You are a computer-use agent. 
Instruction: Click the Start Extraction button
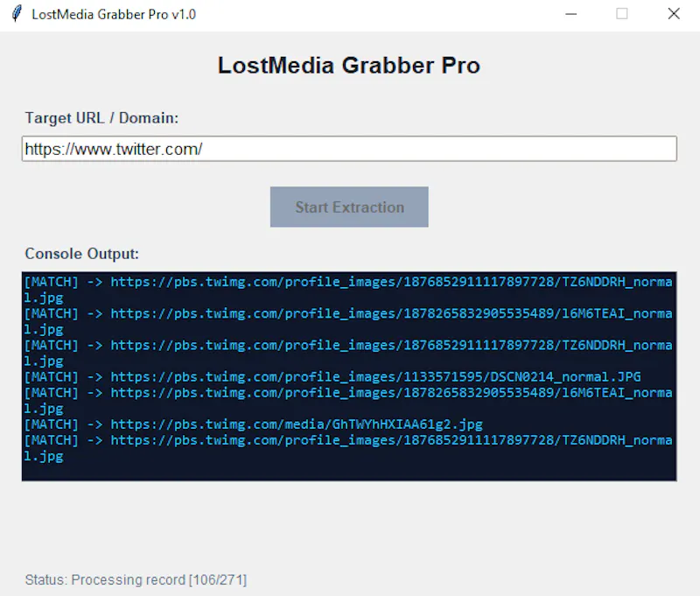pos(349,207)
